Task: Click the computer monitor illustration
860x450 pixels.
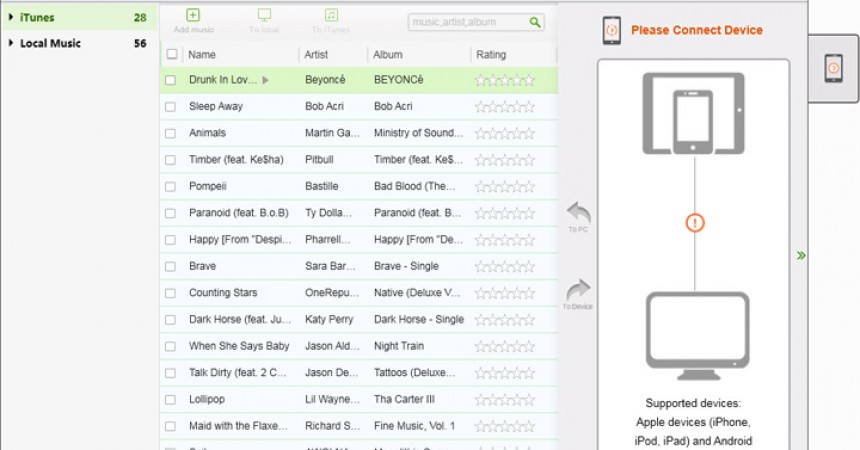Action: (698, 336)
